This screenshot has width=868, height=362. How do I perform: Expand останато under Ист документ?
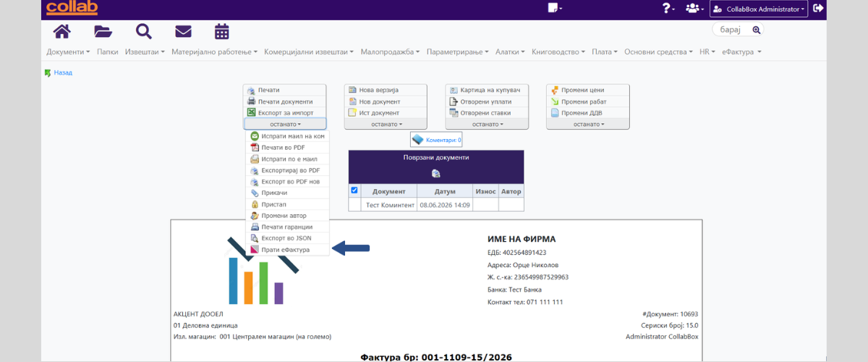[x=386, y=125]
